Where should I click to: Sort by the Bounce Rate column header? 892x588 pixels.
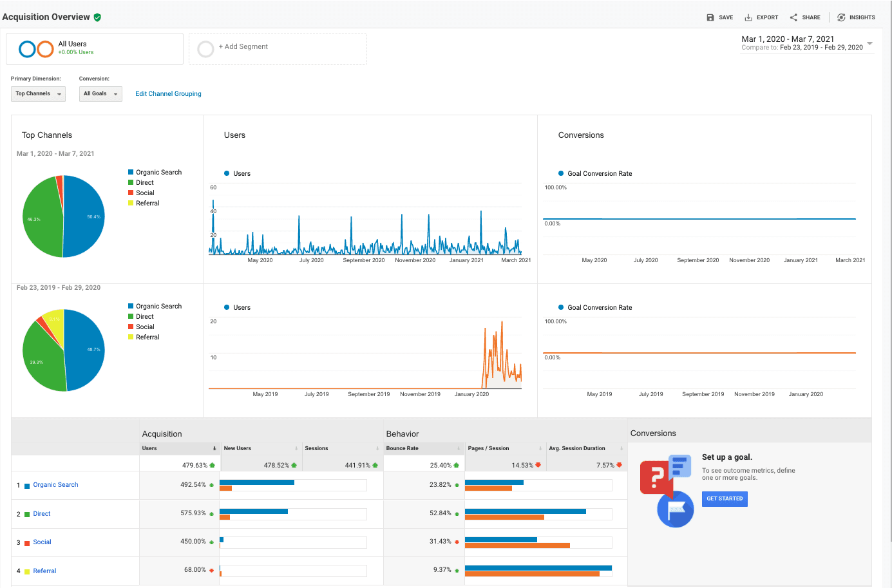tap(403, 448)
